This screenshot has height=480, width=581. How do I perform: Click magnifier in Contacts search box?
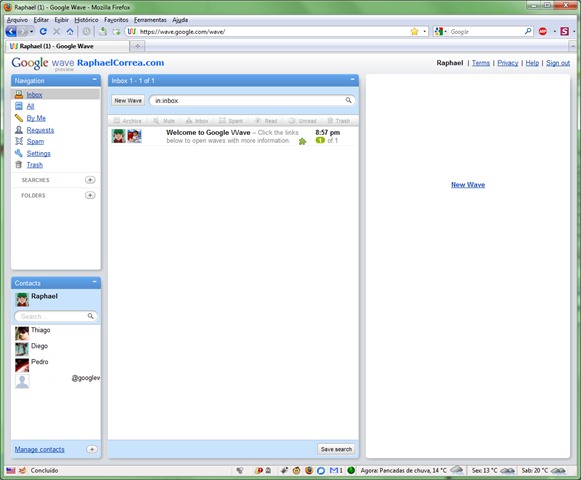(x=90, y=316)
